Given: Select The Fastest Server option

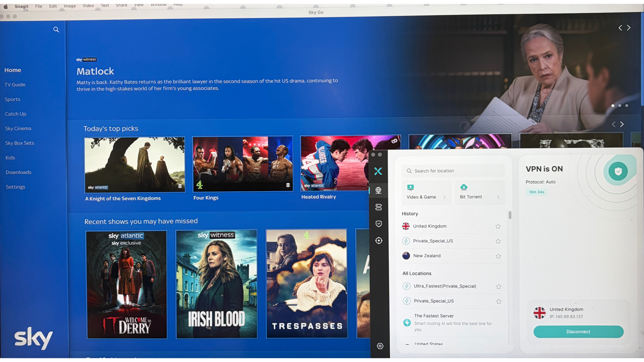Looking at the screenshot, I should click(x=434, y=316).
